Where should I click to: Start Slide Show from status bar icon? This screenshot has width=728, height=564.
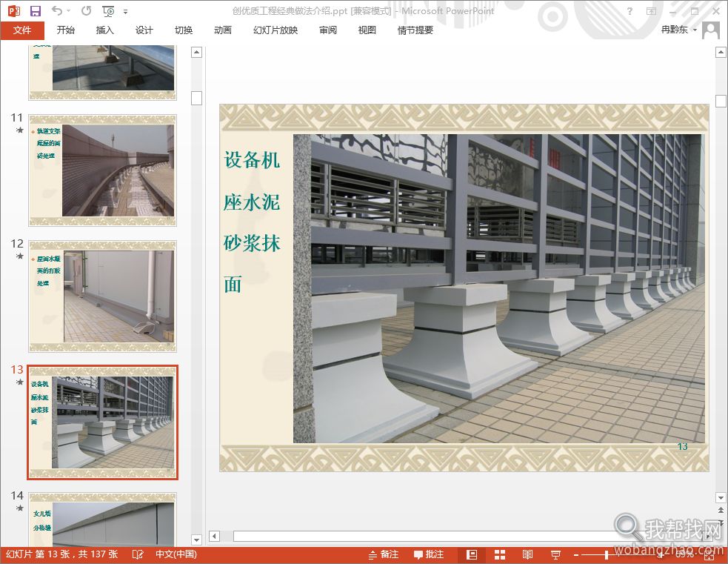[x=555, y=554]
